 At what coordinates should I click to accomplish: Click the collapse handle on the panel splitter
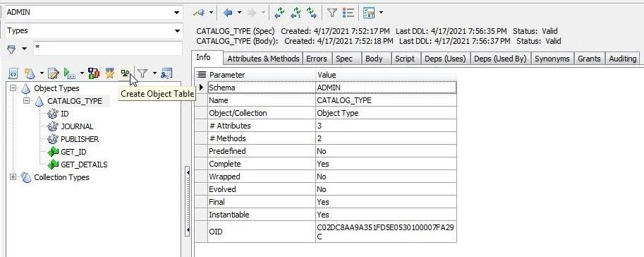point(188,201)
